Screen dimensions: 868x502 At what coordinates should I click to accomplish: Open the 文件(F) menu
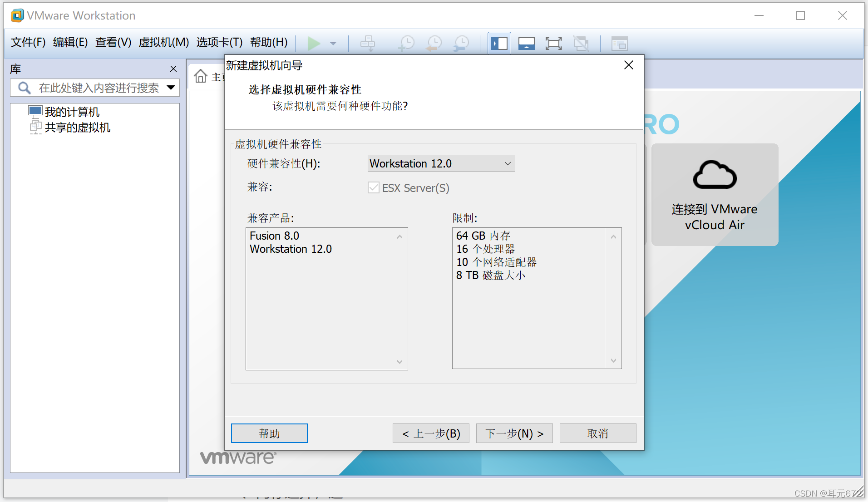pyautogui.click(x=28, y=42)
